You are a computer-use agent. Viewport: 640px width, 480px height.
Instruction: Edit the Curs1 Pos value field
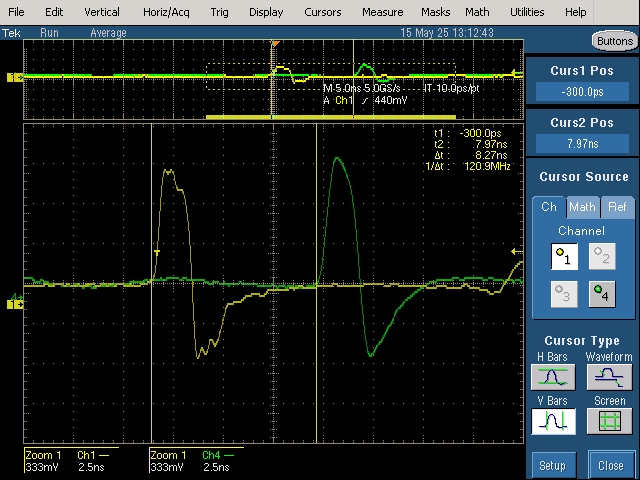click(x=582, y=92)
